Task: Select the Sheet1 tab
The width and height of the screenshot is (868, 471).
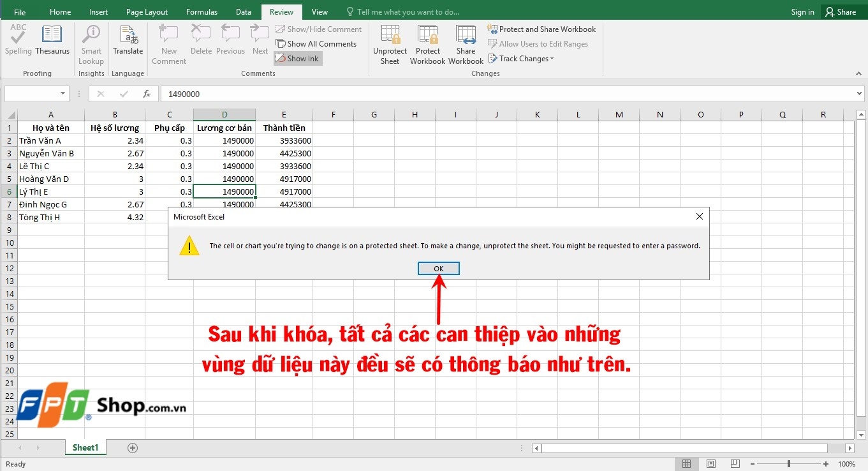Action: [x=85, y=447]
